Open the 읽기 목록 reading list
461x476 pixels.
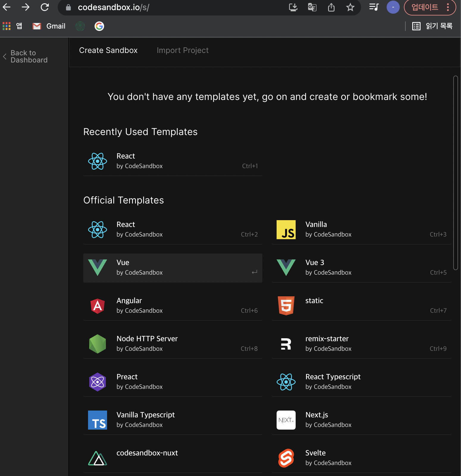(x=432, y=26)
